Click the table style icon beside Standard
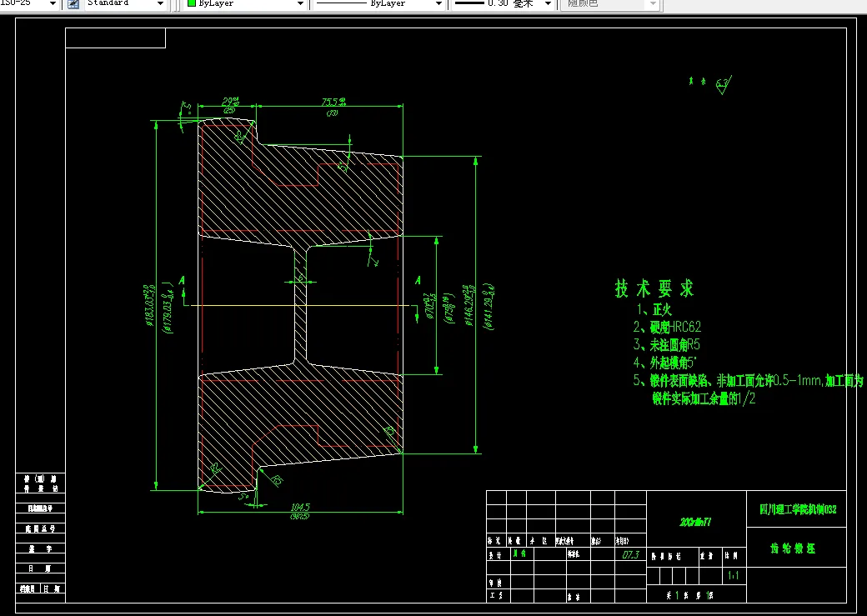 [73, 3]
